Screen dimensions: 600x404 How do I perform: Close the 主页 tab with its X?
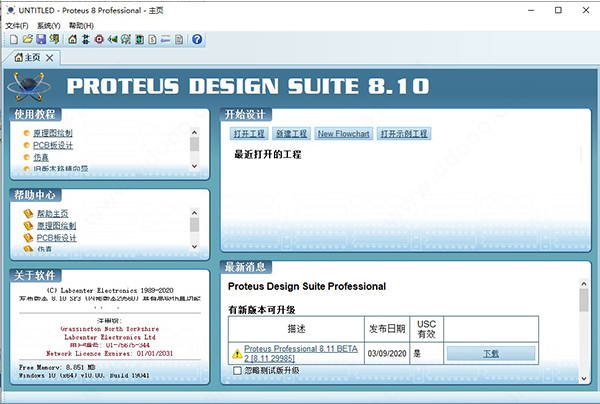tap(49, 58)
